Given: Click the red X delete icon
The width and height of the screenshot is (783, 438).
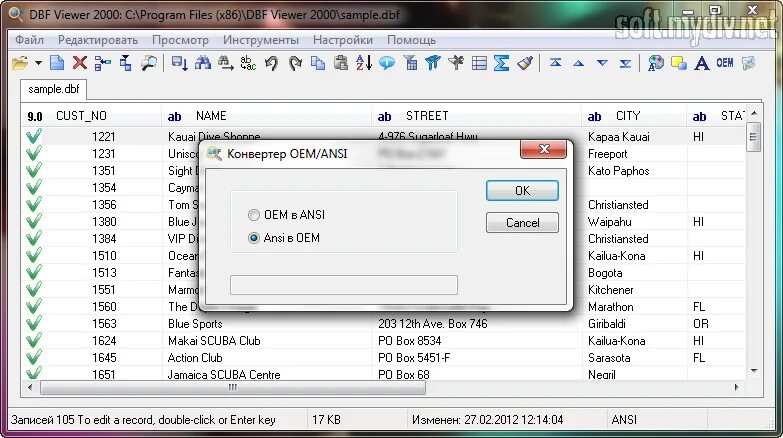Looking at the screenshot, I should pos(80,63).
